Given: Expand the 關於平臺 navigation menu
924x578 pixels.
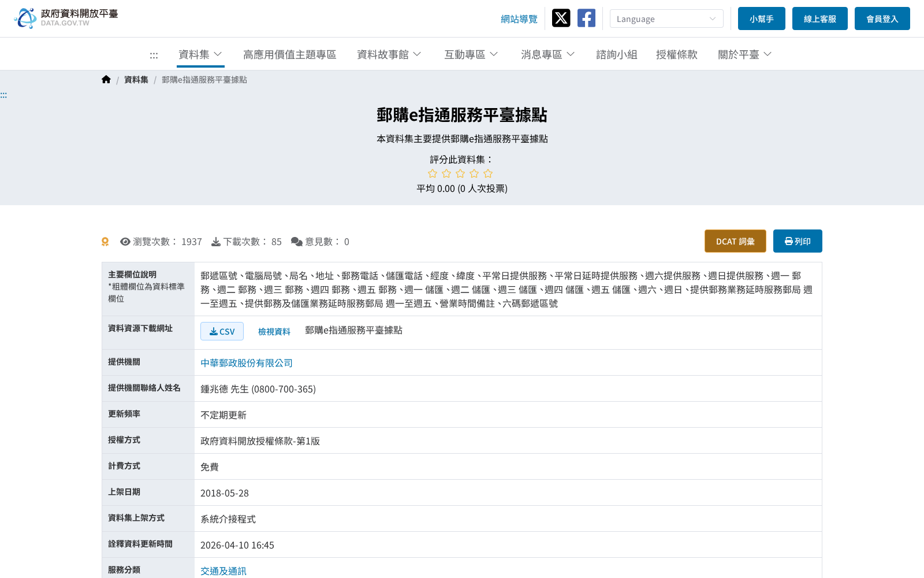Looking at the screenshot, I should tap(745, 54).
